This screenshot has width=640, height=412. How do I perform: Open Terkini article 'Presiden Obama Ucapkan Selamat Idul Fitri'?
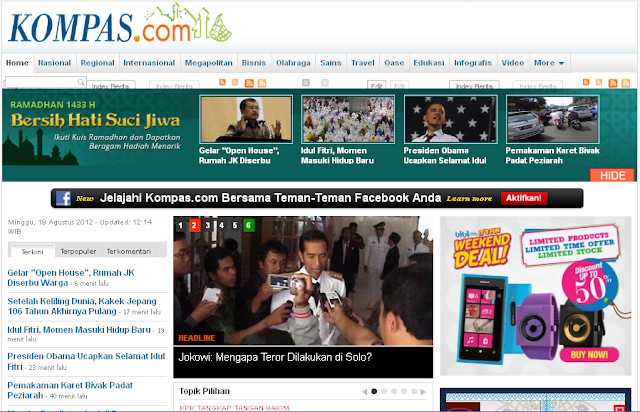coord(86,361)
